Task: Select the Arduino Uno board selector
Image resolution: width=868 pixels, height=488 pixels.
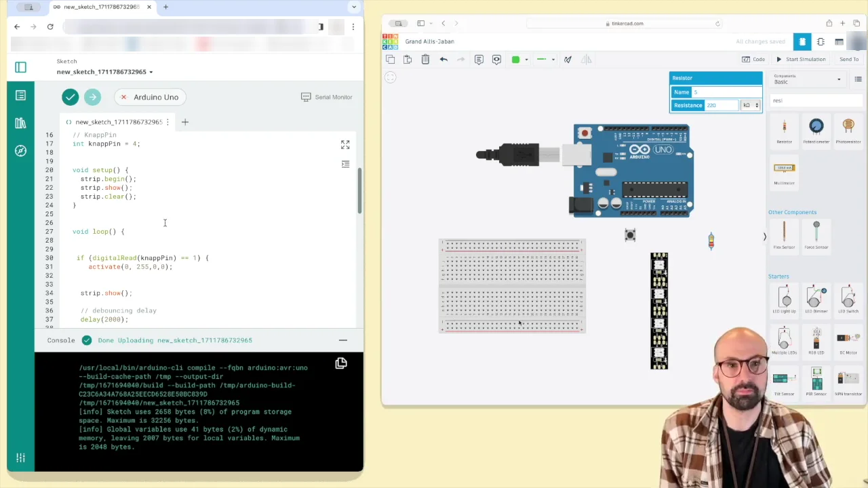Action: pyautogui.click(x=150, y=97)
